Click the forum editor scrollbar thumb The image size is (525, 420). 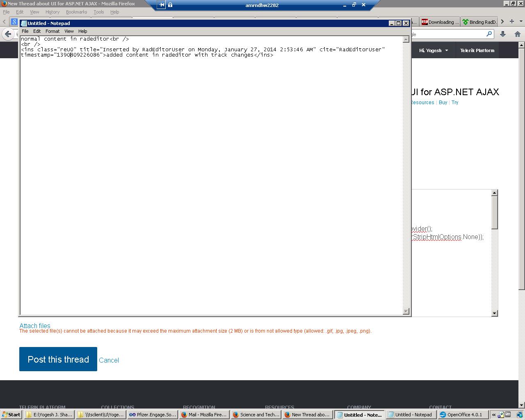494,212
